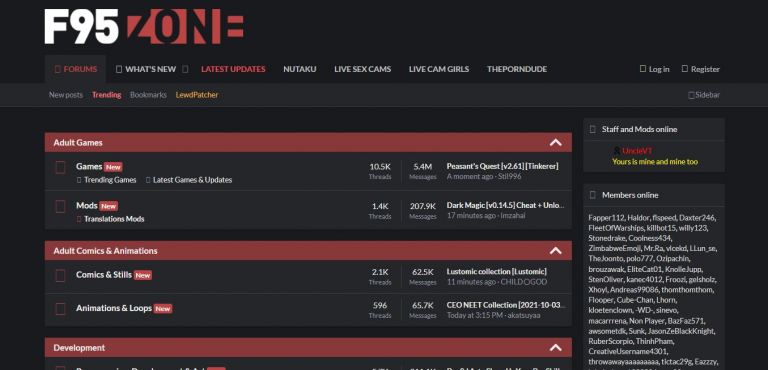Image resolution: width=768 pixels, height=370 pixels.
Task: Open member Fapper112 profile
Action: pos(606,218)
